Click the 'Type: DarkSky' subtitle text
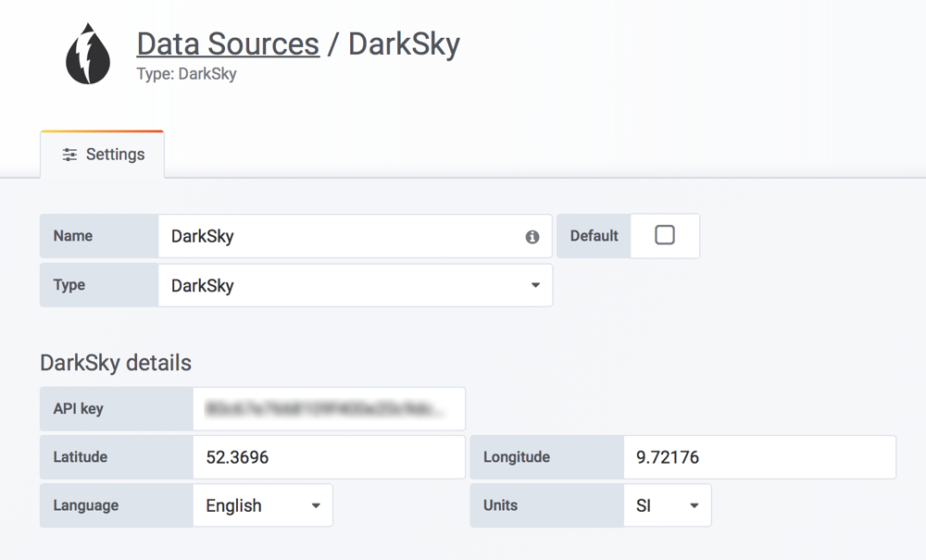This screenshot has height=560, width=926. (187, 74)
